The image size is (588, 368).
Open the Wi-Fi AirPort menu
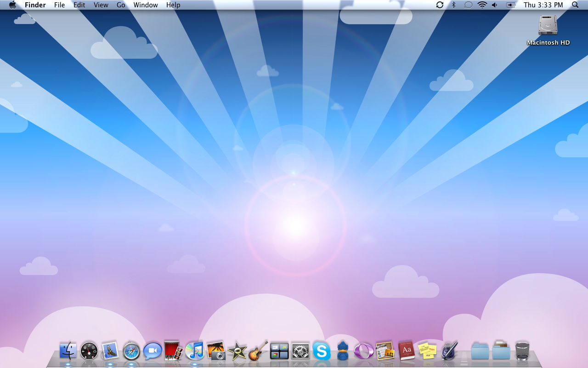tap(482, 5)
